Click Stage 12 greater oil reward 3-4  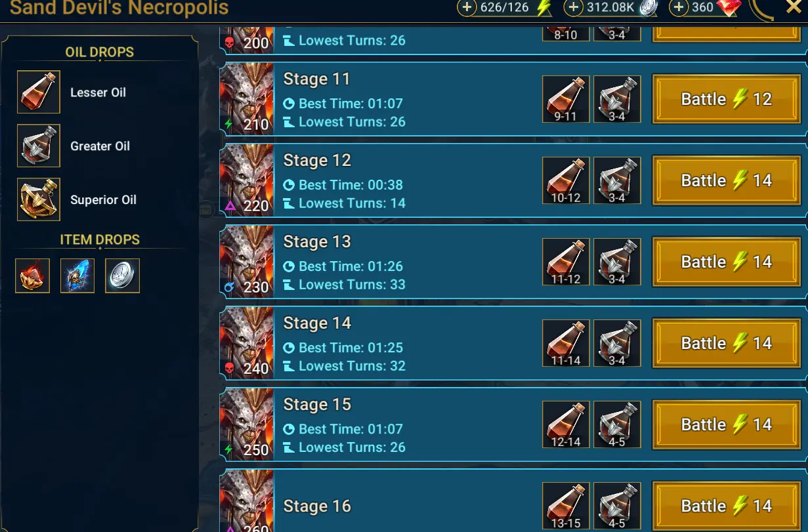click(x=617, y=180)
